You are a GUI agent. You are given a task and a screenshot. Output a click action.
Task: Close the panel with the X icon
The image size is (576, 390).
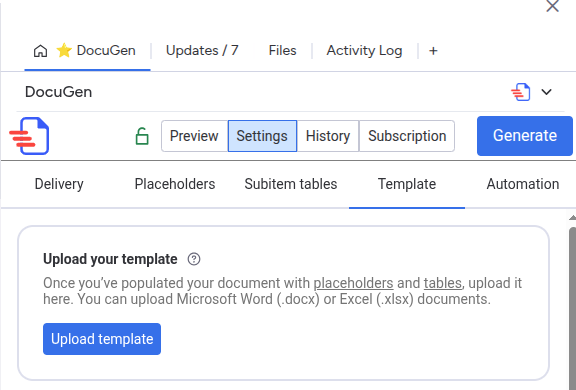click(552, 6)
